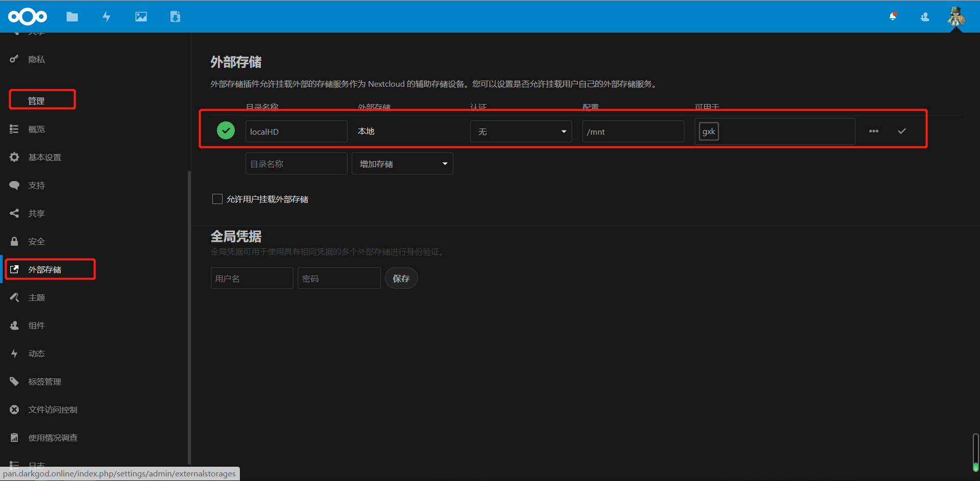
Task: Open 动态 settings
Action: pos(37,354)
